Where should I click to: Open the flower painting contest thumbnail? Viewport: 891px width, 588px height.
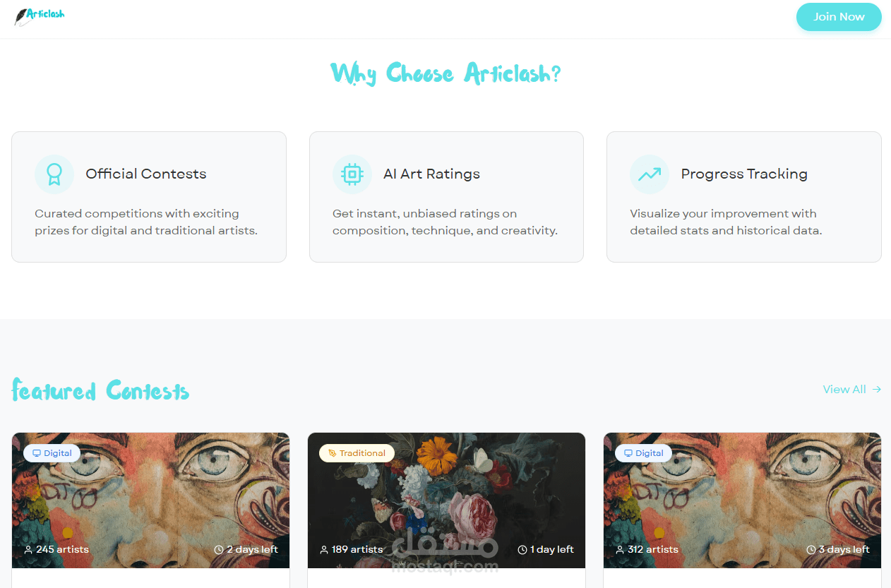click(446, 500)
